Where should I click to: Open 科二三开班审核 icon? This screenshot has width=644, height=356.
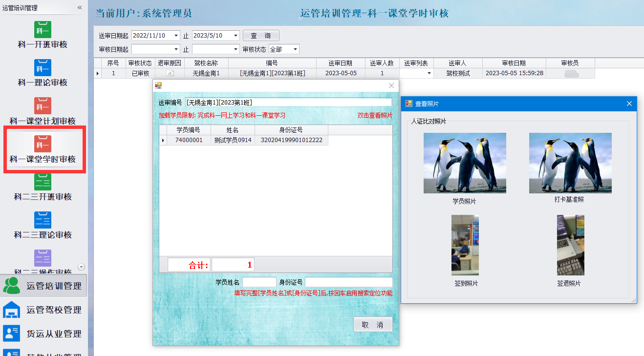(43, 182)
